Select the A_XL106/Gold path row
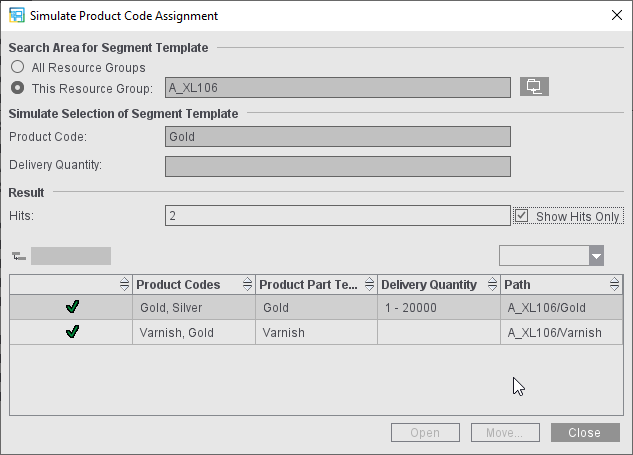This screenshot has width=633, height=455. 546,308
